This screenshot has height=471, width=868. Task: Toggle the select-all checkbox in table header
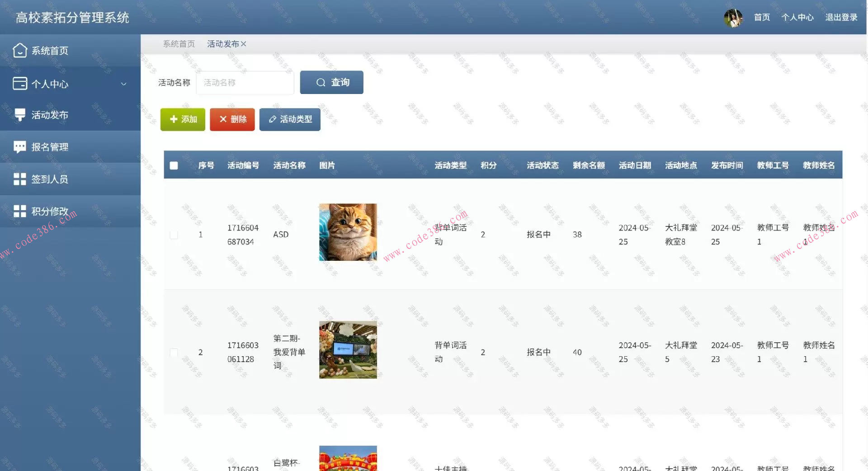(x=174, y=165)
